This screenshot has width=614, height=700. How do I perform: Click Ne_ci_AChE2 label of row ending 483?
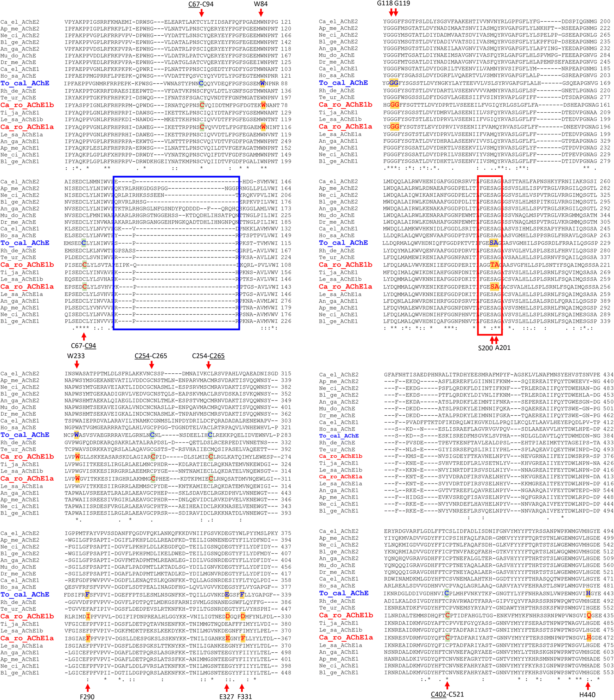tap(339, 388)
